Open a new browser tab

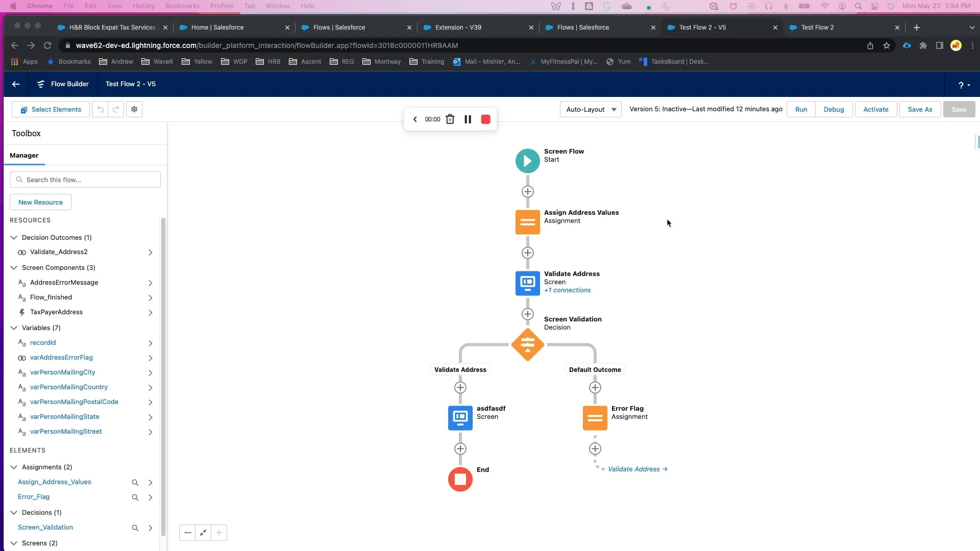(x=916, y=28)
